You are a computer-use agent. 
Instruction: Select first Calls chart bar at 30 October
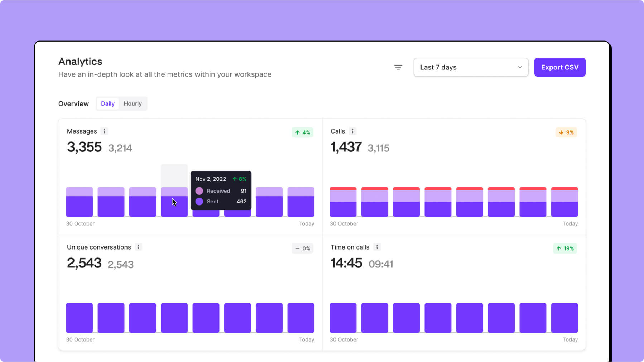coord(343,202)
